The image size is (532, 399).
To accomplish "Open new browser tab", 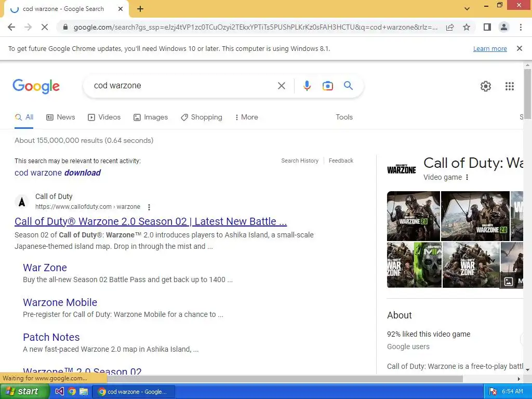I will pos(140,9).
